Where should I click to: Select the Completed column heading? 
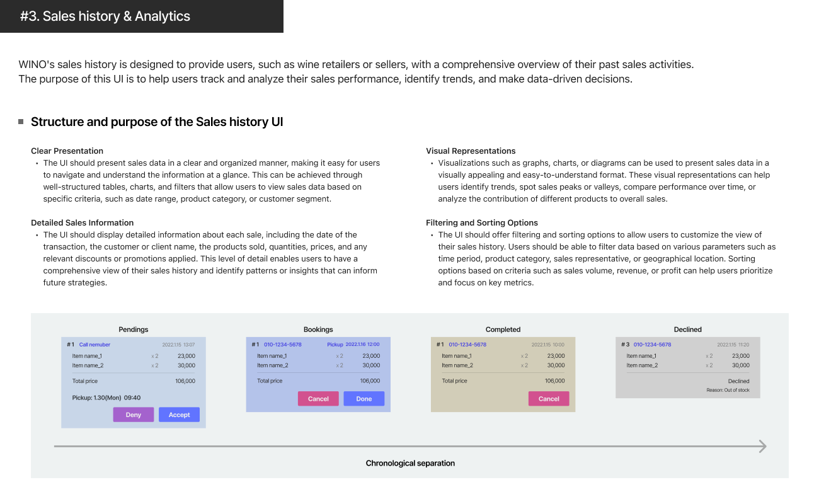click(x=503, y=329)
